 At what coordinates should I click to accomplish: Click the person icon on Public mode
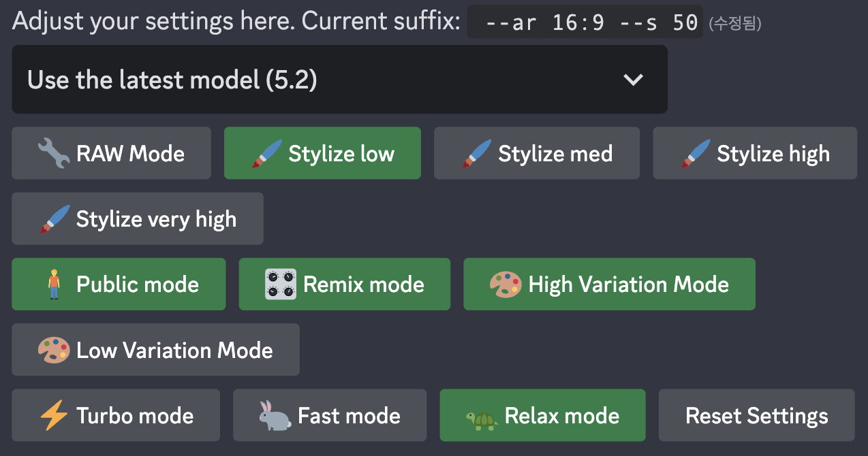tap(54, 284)
